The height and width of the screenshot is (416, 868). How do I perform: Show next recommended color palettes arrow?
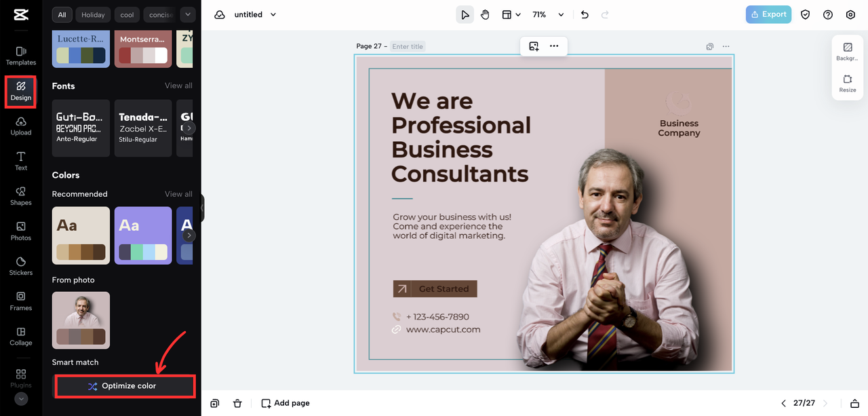[x=190, y=235]
